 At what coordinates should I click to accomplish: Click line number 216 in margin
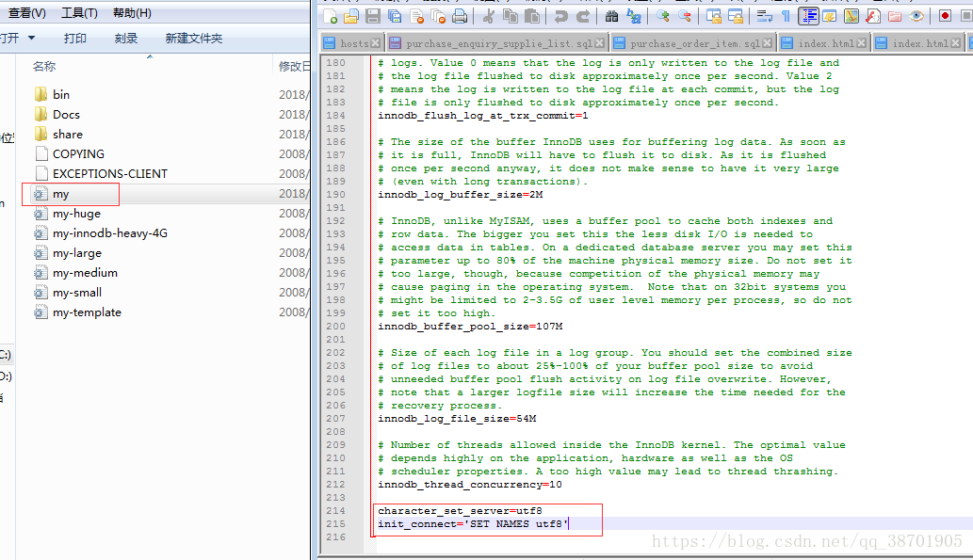(335, 537)
